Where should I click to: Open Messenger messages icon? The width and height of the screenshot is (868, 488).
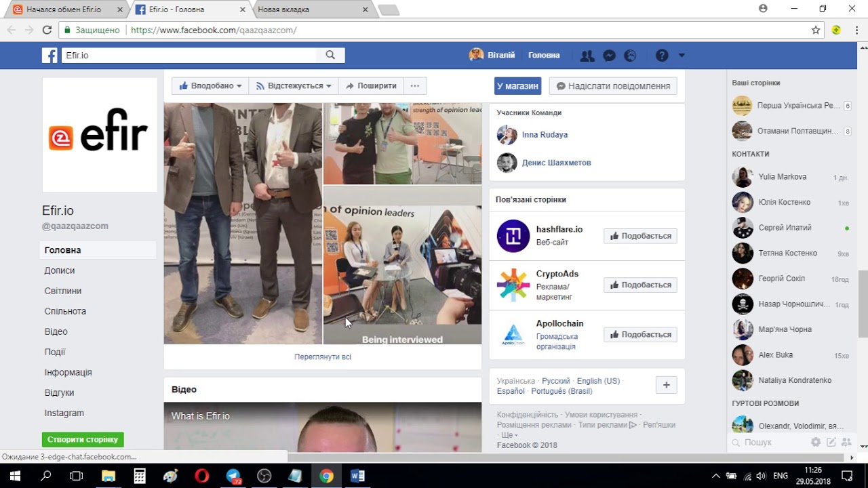pyautogui.click(x=609, y=56)
